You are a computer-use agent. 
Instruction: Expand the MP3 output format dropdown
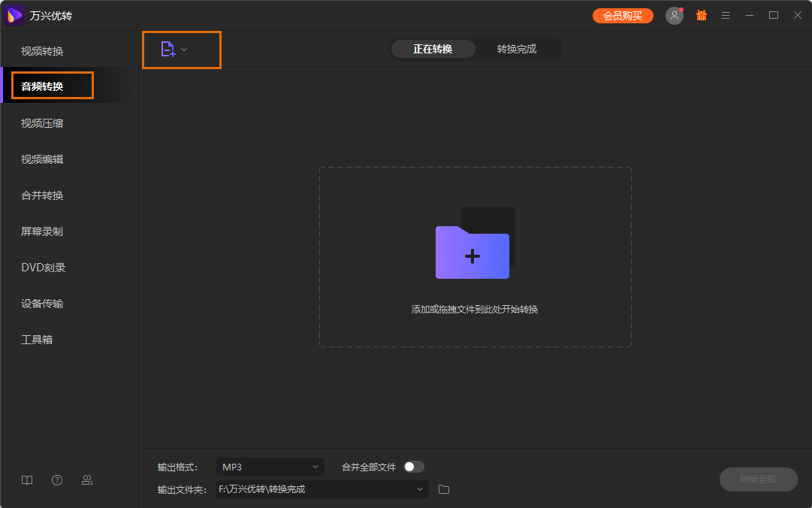[270, 466]
